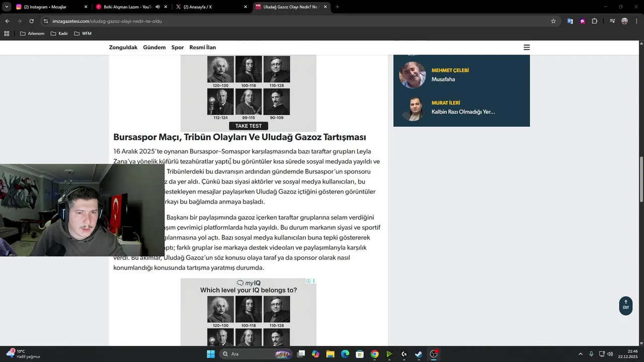This screenshot has width=644, height=362.
Task: Open the volume tray icon
Action: [610, 354]
